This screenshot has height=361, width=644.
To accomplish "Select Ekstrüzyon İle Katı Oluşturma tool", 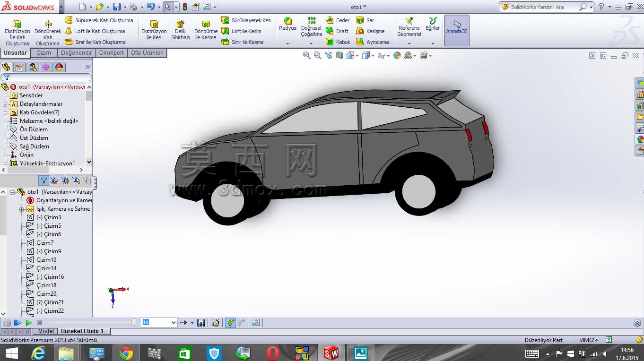I will pos(17,32).
